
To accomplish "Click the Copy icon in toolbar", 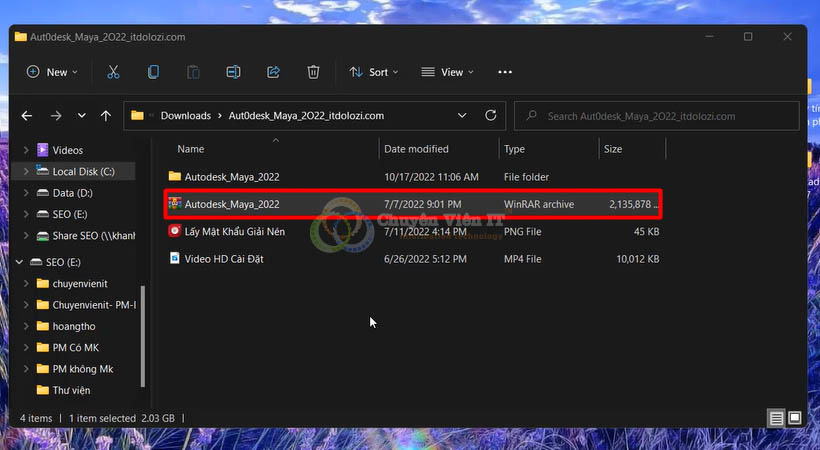I will point(153,72).
